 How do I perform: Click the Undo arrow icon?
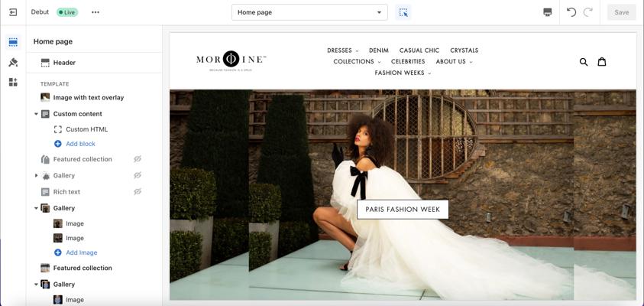click(x=571, y=12)
